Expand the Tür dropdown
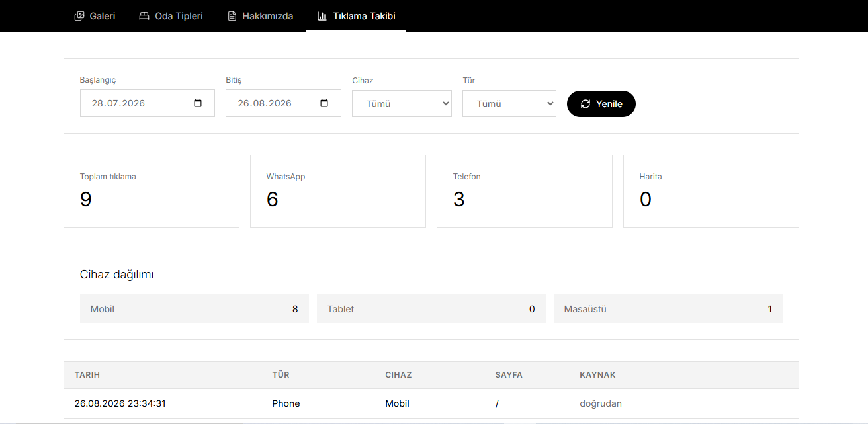This screenshot has width=868, height=424. point(509,104)
